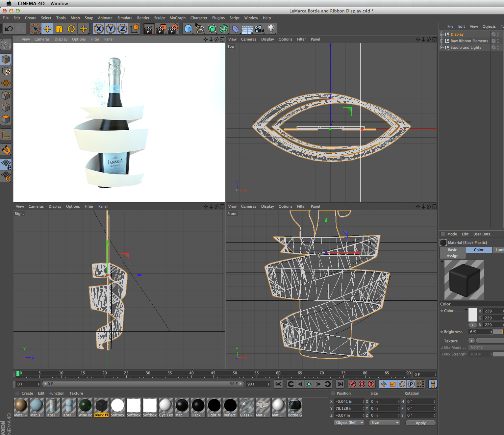504x435 pixels.
Task: Click the record keyframe button
Action: click(353, 384)
